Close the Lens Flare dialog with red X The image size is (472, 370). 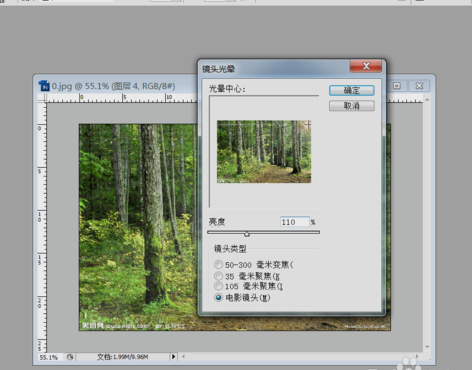[x=366, y=66]
